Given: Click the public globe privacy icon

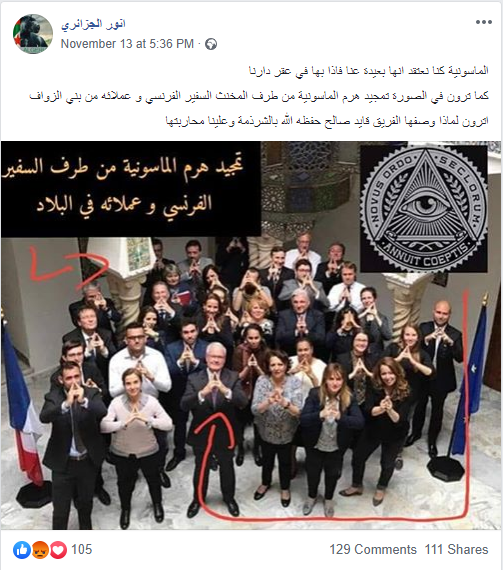Looking at the screenshot, I should [x=211, y=44].
